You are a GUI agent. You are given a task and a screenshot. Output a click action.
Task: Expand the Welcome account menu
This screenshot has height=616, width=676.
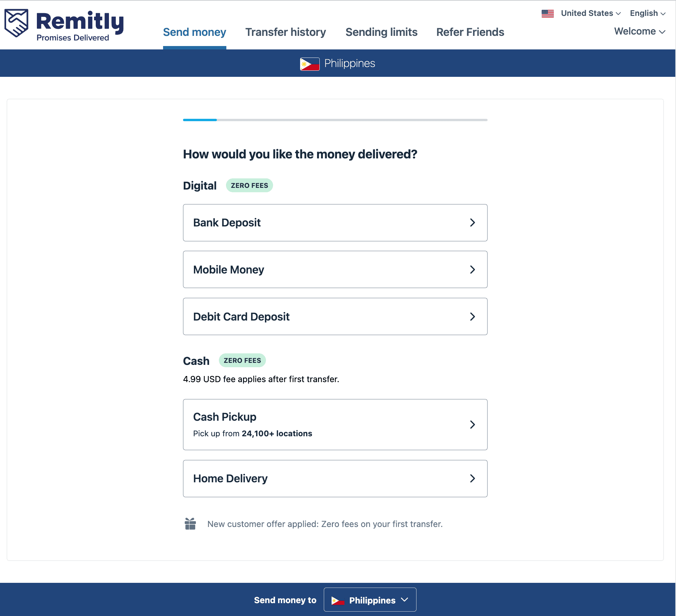(x=639, y=31)
